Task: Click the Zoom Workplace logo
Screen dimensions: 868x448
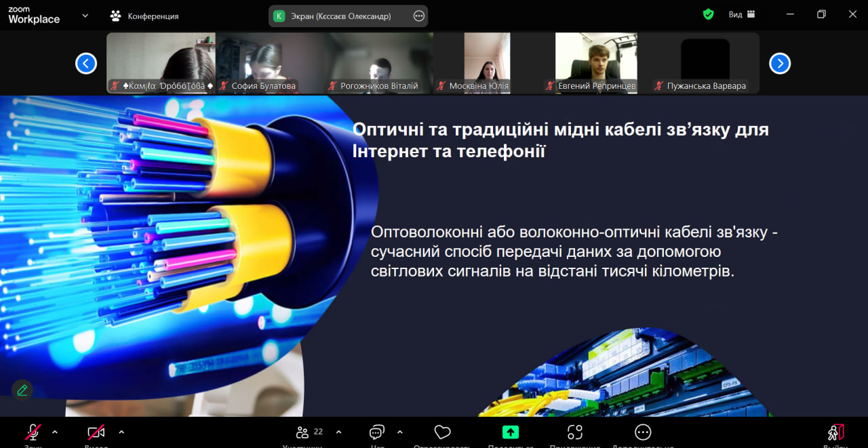Action: (x=34, y=16)
